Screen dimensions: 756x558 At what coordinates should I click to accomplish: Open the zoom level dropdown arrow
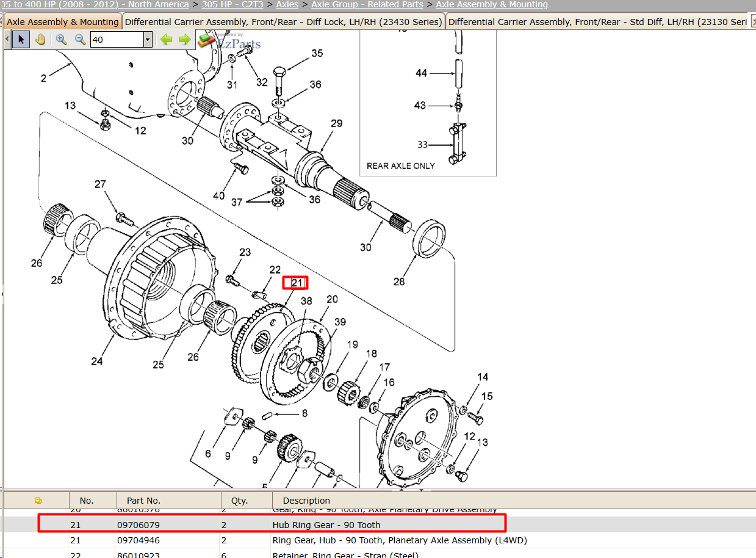tap(148, 40)
